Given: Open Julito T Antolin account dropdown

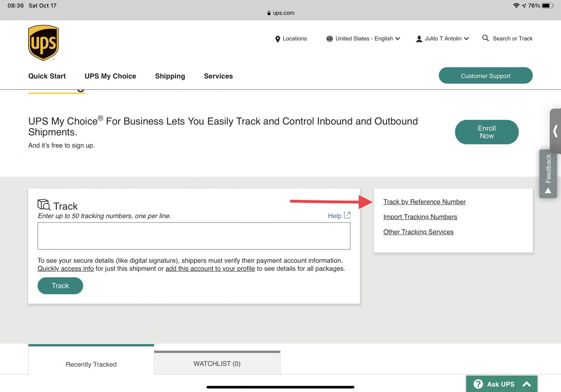Looking at the screenshot, I should click(442, 39).
